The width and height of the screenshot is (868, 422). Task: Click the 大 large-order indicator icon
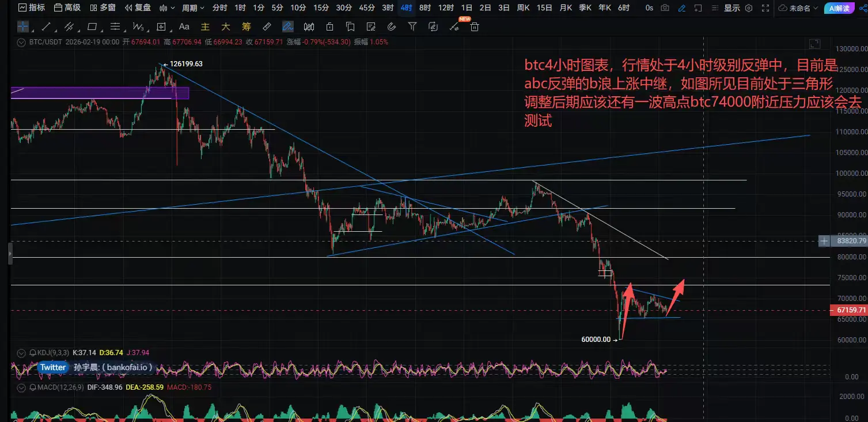click(x=226, y=27)
